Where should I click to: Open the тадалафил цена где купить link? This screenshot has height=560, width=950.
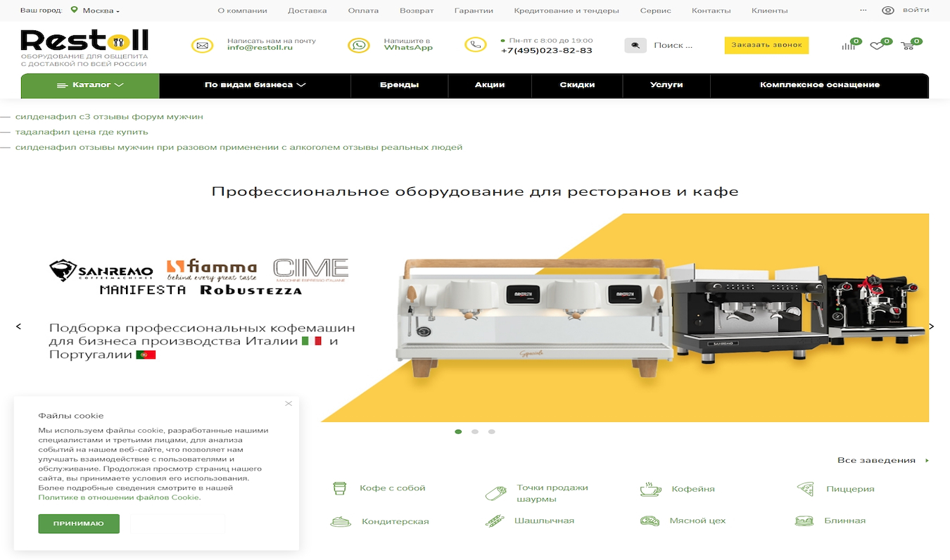coord(82,132)
